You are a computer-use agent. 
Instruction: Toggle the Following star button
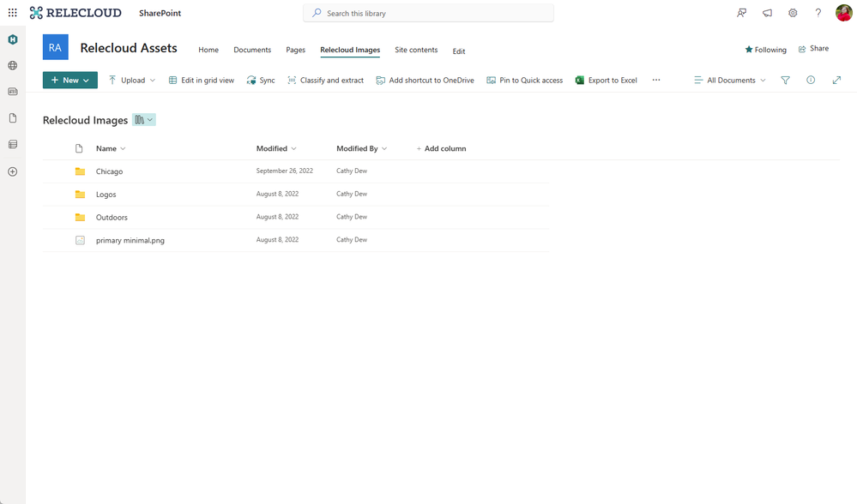[765, 50]
